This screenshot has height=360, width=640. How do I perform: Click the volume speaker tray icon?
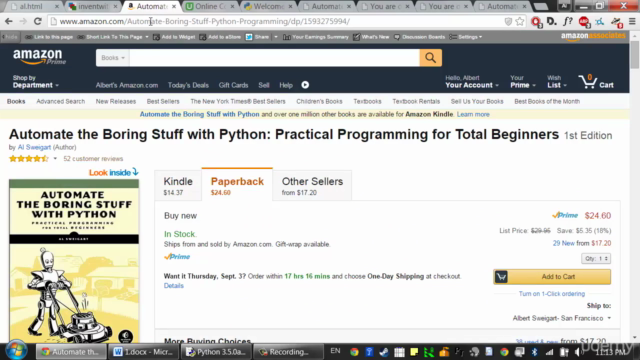pyautogui.click(x=579, y=352)
